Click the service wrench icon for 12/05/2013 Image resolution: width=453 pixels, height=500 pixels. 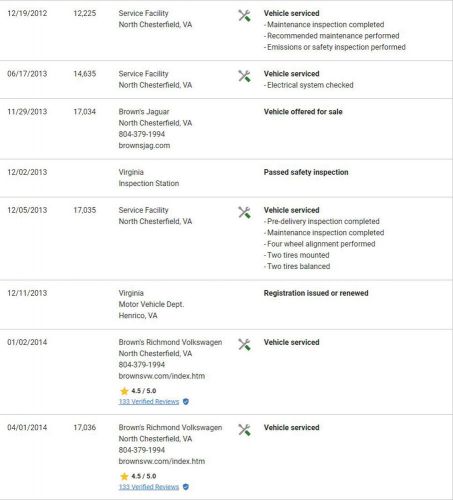[x=244, y=212]
